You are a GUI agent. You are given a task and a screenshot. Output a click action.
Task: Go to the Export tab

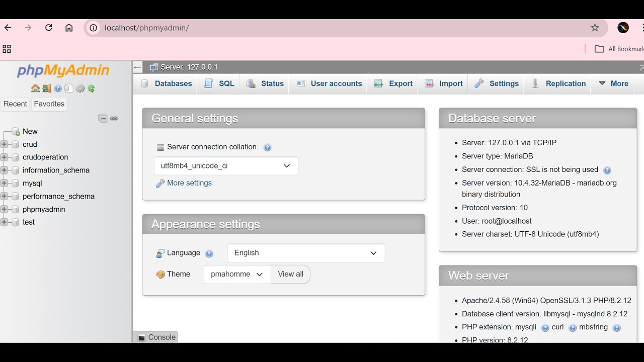(393, 83)
